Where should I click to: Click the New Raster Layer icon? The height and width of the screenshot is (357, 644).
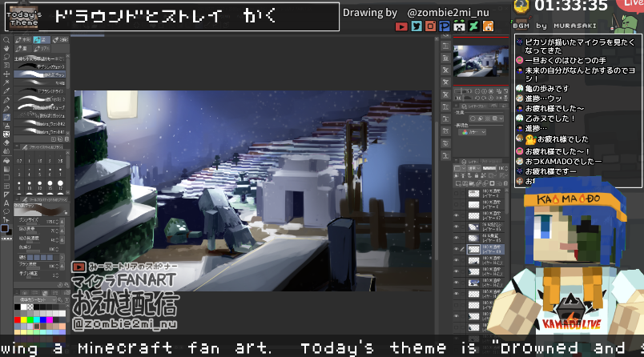pyautogui.click(x=457, y=183)
